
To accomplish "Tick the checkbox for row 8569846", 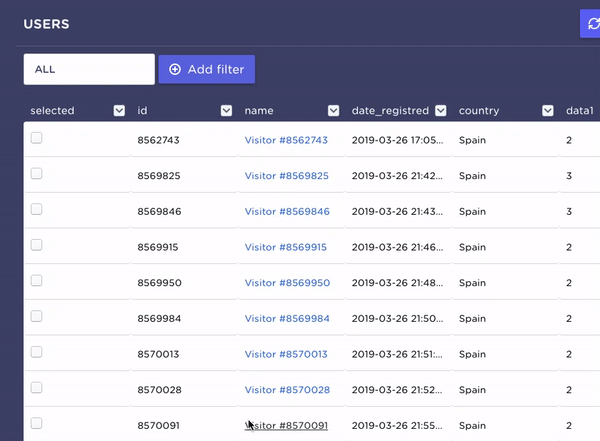I will click(x=36, y=209).
